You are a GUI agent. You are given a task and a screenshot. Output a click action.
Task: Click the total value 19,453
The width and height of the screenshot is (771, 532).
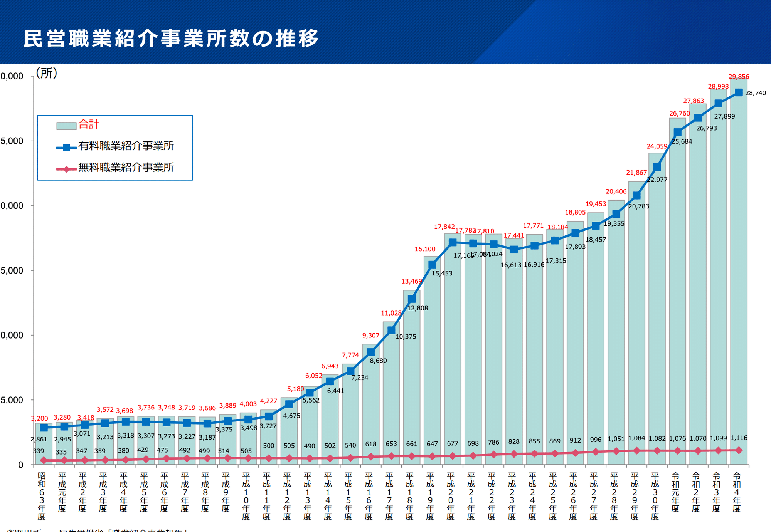[596, 204]
